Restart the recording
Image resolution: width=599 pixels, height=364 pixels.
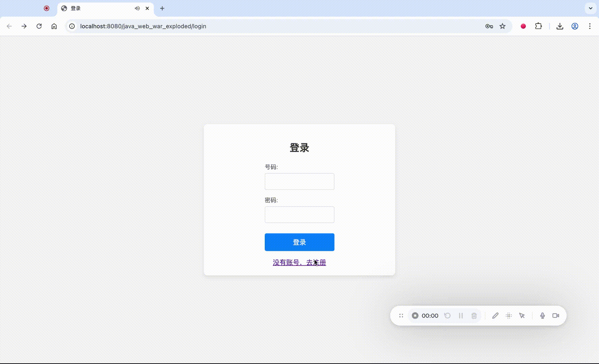(x=448, y=315)
